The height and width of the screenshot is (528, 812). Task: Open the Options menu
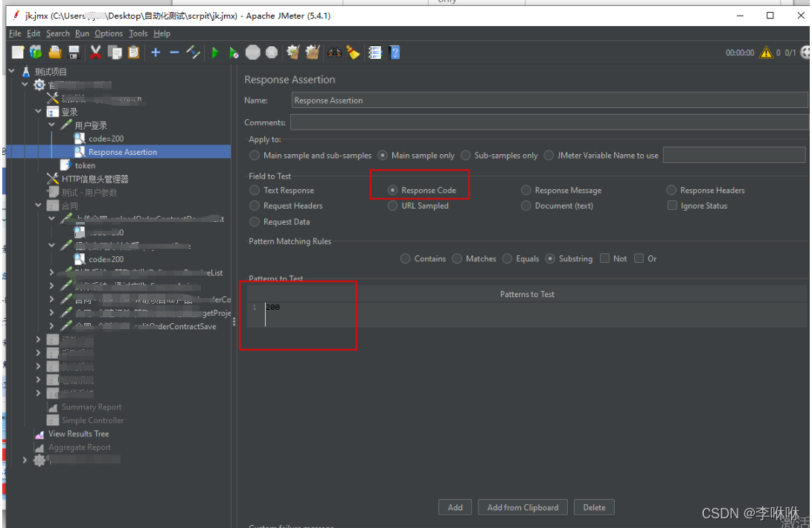coord(109,34)
